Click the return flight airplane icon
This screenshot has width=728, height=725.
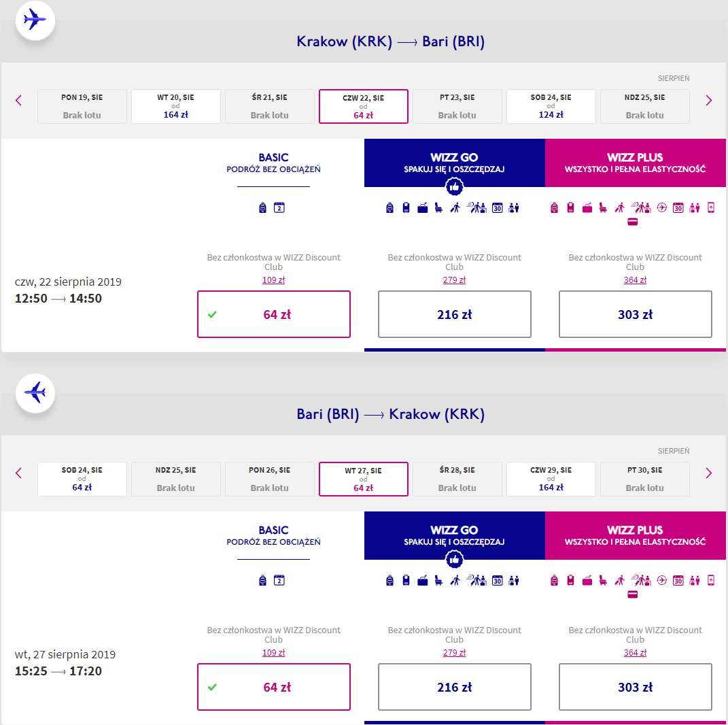coord(35,393)
